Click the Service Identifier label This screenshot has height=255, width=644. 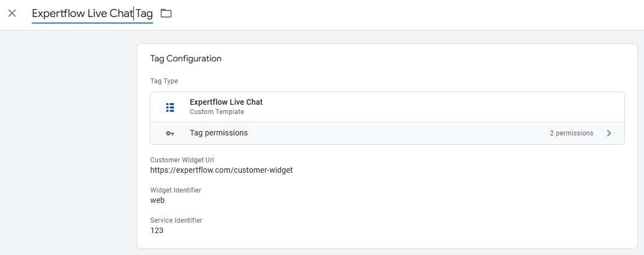(x=176, y=220)
